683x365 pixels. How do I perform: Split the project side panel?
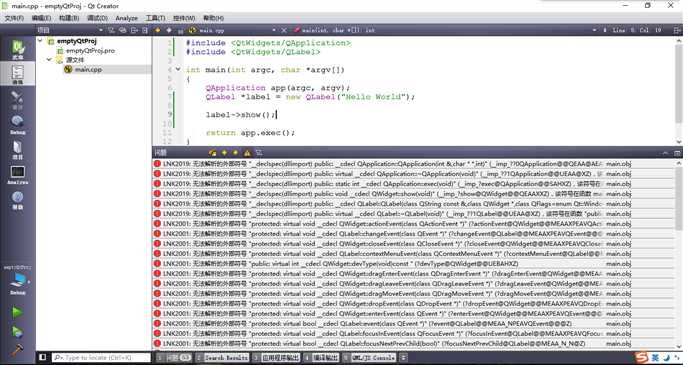point(134,30)
